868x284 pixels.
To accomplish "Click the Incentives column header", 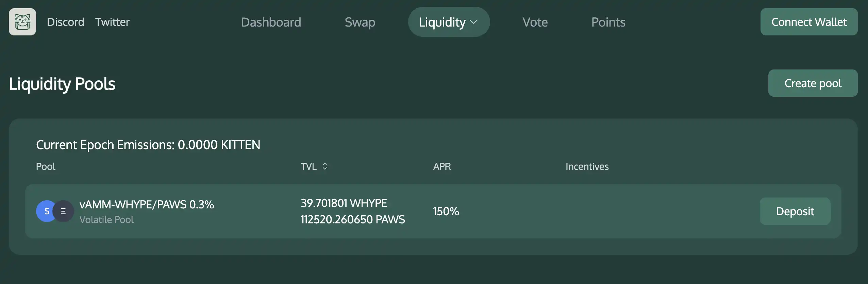I will 587,167.
